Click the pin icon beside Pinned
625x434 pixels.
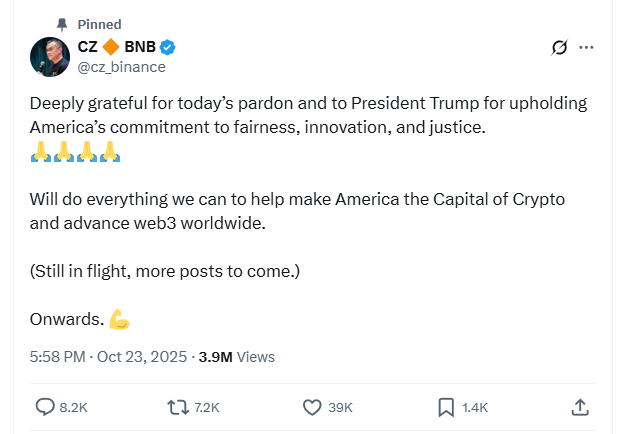tap(63, 24)
